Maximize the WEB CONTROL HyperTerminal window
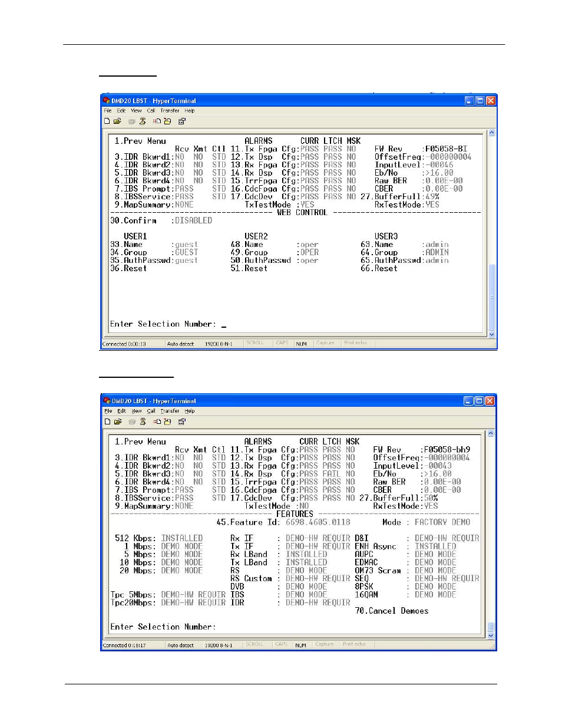 point(480,101)
